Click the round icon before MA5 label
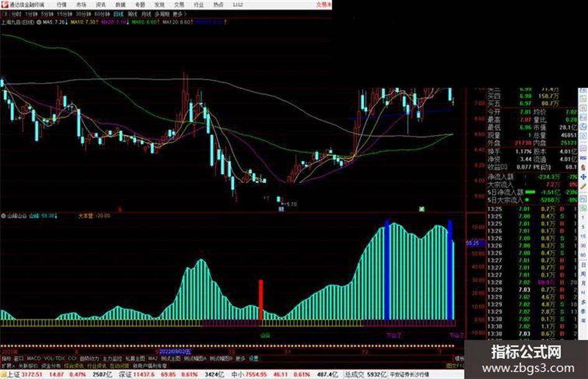This screenshot has height=379, width=588. tap(39, 22)
